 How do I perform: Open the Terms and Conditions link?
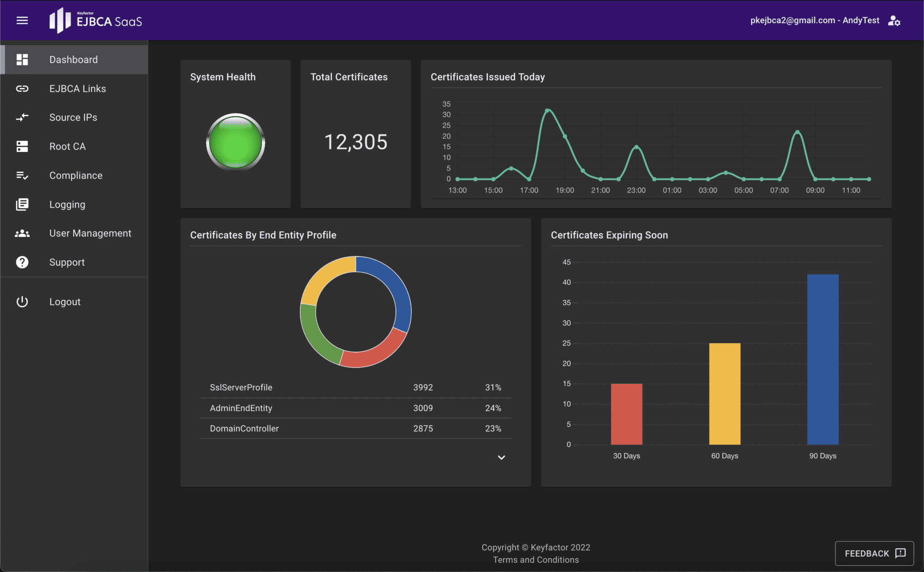click(x=536, y=559)
